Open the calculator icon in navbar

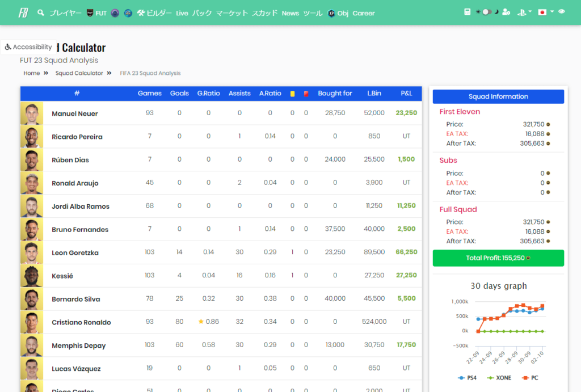tap(468, 12)
